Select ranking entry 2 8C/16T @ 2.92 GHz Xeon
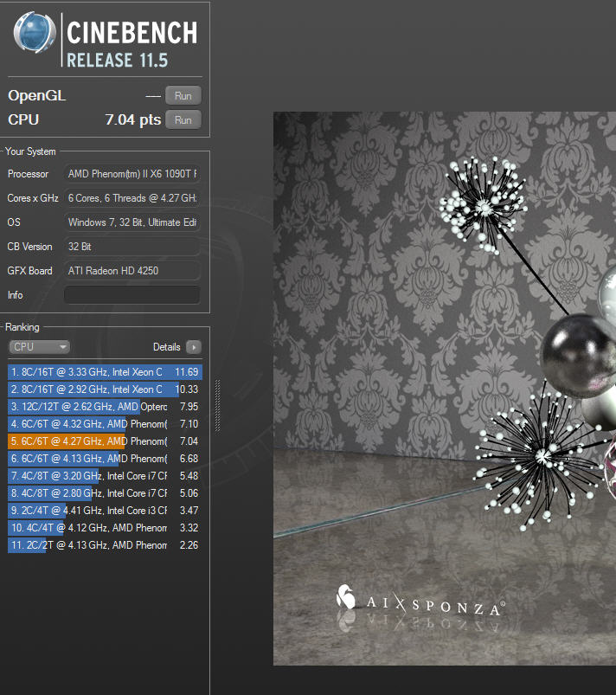Image resolution: width=616 pixels, height=695 pixels. pyautogui.click(x=105, y=389)
